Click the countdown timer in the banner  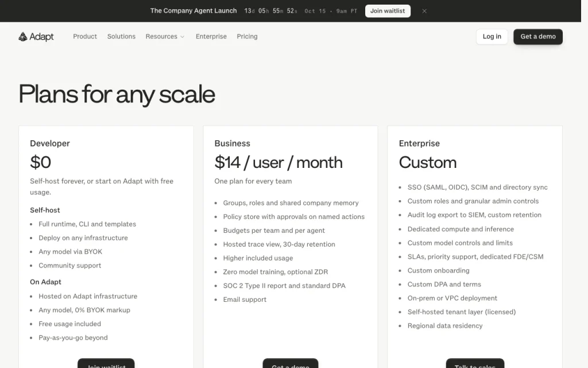[x=270, y=11]
